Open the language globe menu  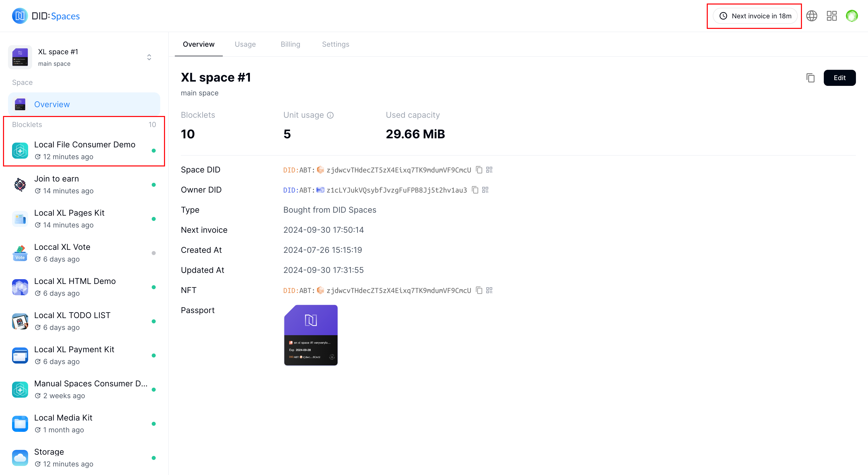click(x=811, y=16)
